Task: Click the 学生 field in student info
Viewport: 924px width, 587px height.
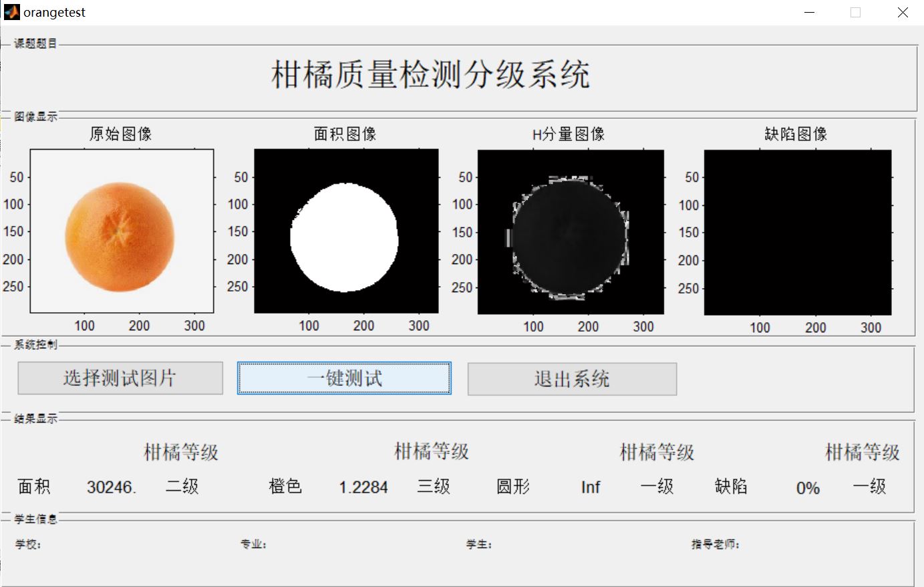Action: (x=479, y=544)
